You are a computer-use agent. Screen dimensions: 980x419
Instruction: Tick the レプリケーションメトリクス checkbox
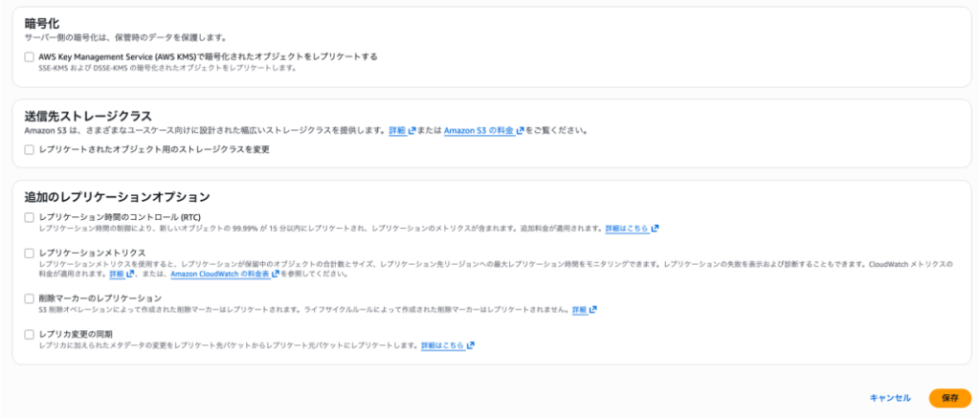click(x=30, y=253)
